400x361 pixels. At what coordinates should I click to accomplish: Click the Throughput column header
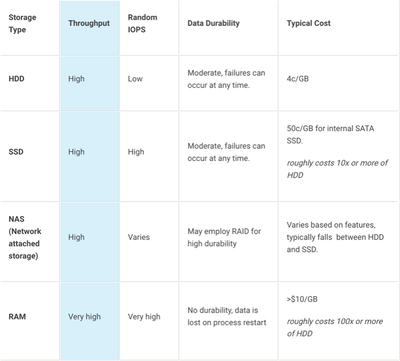point(89,23)
